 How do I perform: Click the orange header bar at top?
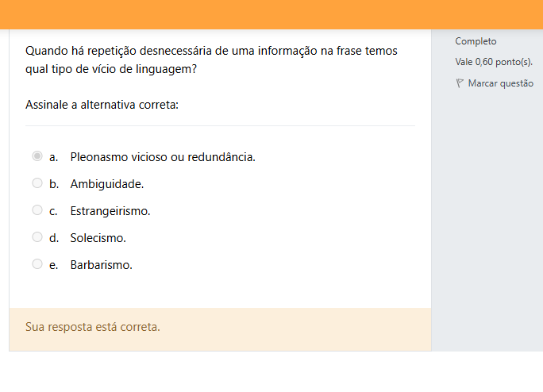click(x=271, y=14)
